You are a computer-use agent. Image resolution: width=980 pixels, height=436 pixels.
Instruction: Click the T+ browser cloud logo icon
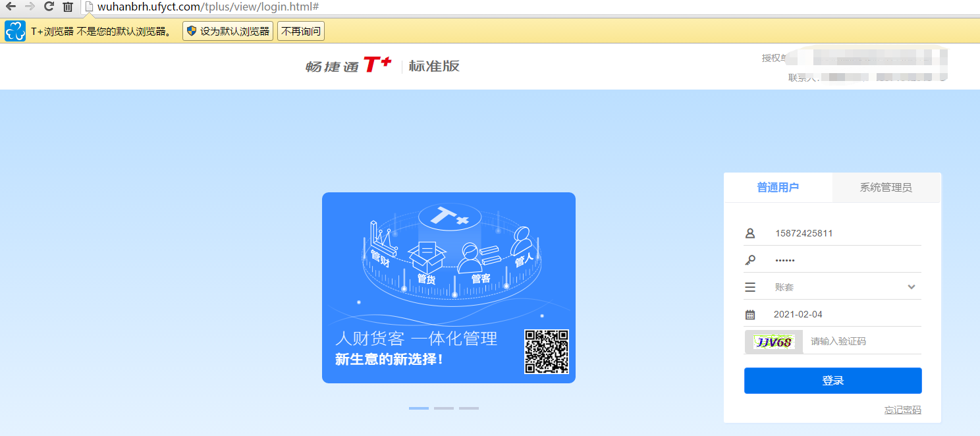[x=15, y=31]
